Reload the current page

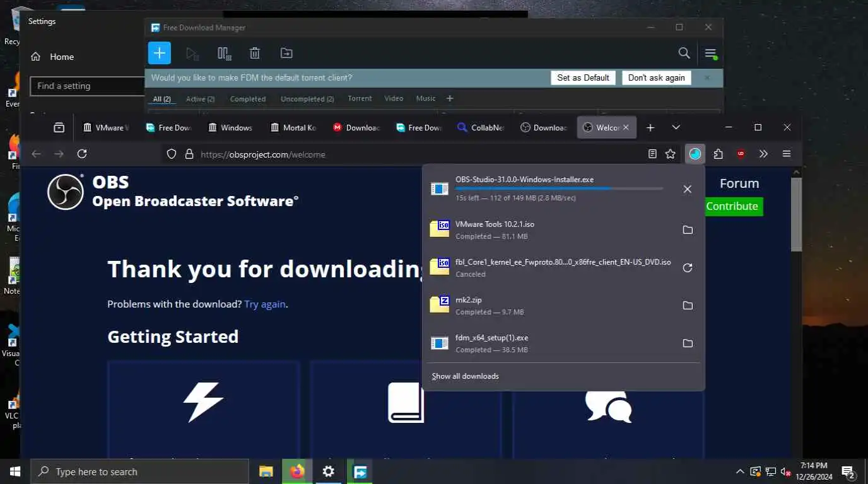pos(82,154)
